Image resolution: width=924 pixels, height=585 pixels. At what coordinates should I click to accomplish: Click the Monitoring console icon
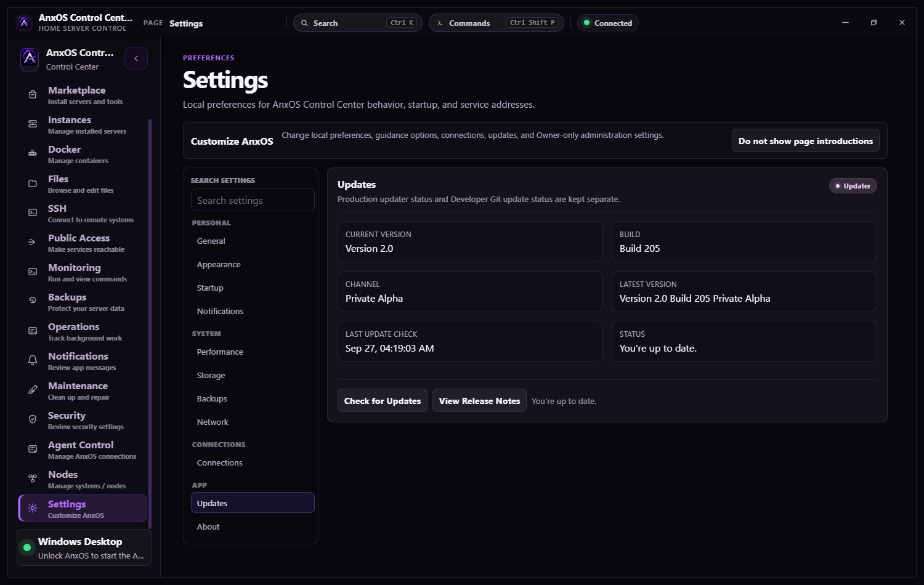[x=33, y=272]
